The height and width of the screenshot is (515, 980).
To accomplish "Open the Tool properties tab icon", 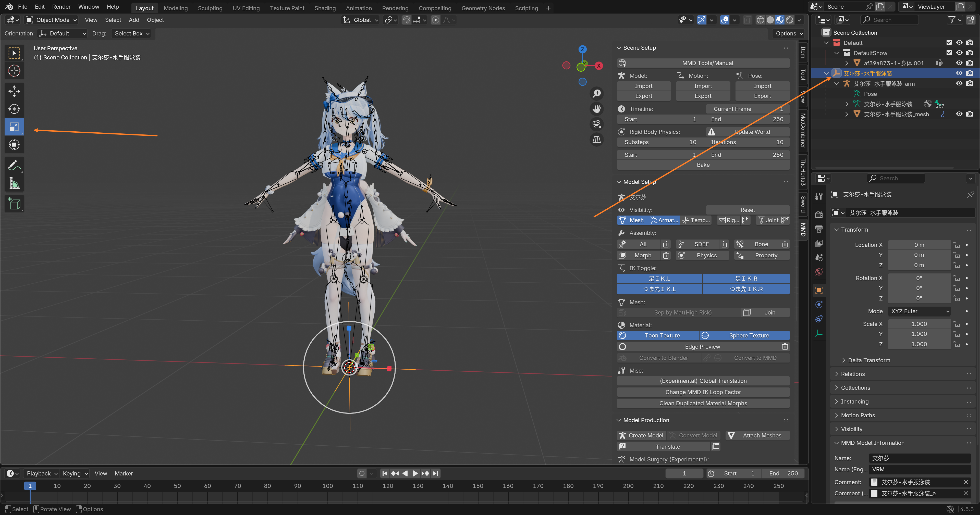I will click(x=819, y=196).
